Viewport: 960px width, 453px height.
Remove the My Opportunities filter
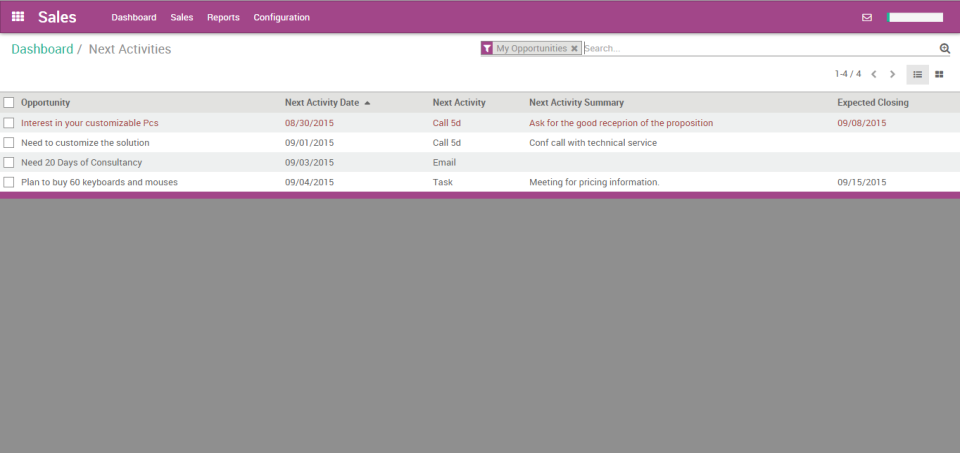[574, 48]
